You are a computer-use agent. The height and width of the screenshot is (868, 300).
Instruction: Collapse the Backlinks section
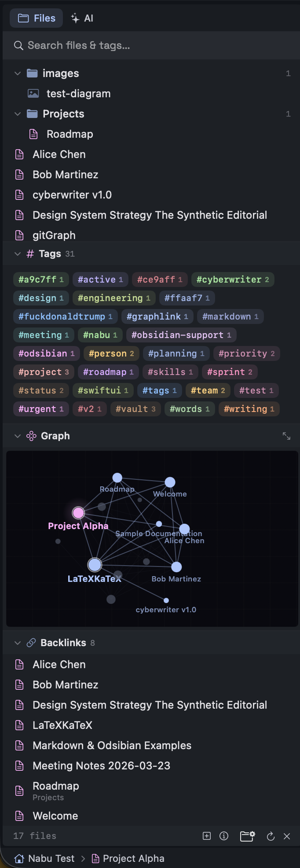pyautogui.click(x=17, y=643)
